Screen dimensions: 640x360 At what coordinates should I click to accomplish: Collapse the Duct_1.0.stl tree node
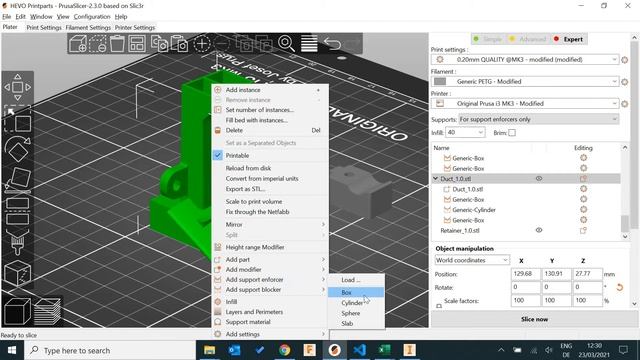436,178
